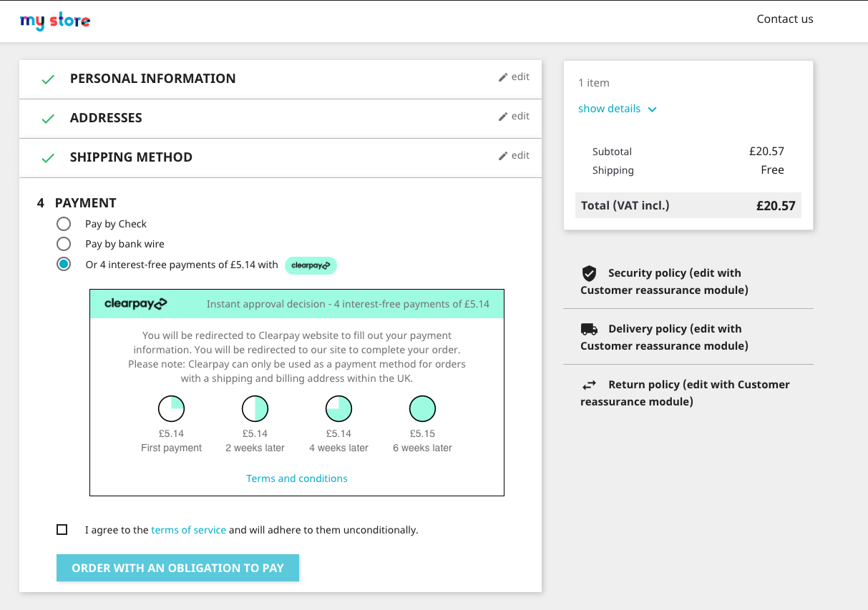
Task: Click the Total (VAT incl.) label
Action: coord(625,205)
